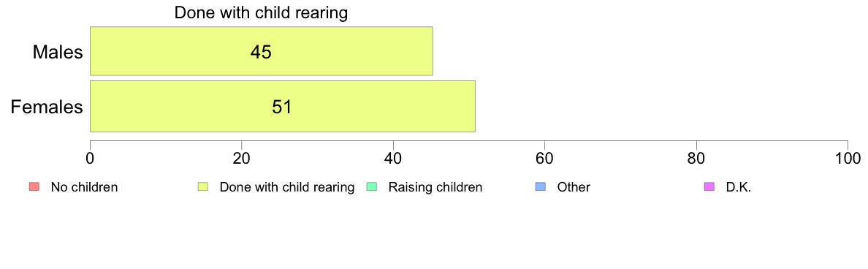This screenshot has width=868, height=269.
Task: Click the Other legend label text
Action: click(x=574, y=187)
